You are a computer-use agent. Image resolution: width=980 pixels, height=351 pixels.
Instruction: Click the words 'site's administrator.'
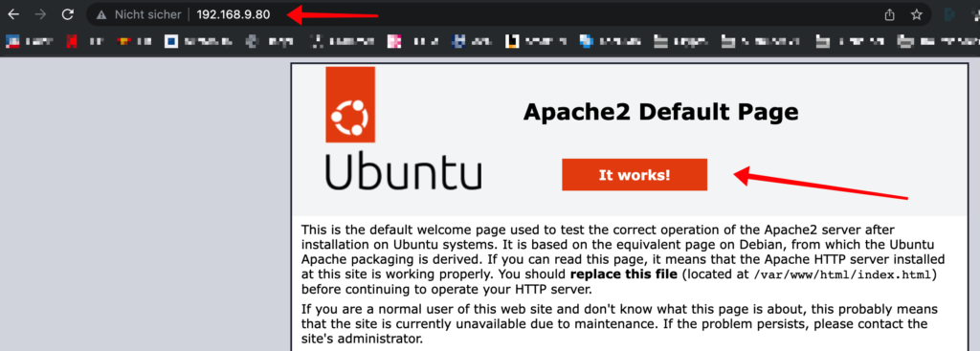point(363,340)
